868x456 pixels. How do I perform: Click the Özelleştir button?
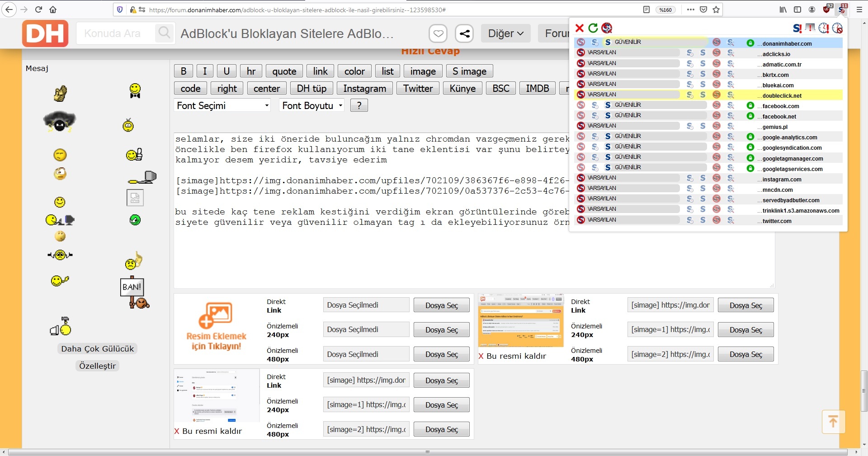pos(97,366)
